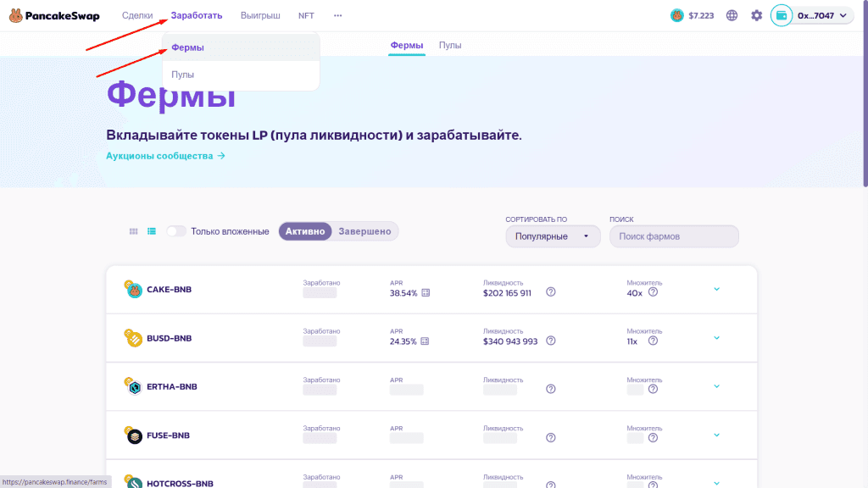Image resolution: width=868 pixels, height=488 pixels.
Task: Click the FUSE-BNB pair name
Action: pos(168,435)
